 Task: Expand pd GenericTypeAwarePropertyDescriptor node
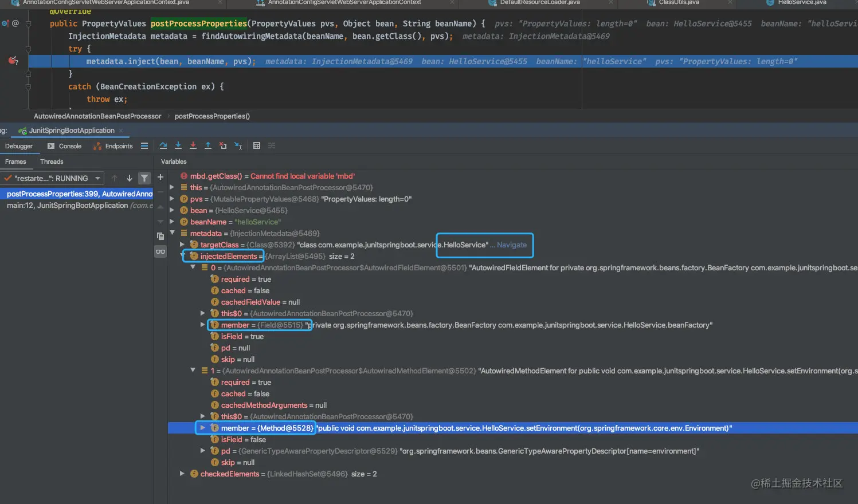pyautogui.click(x=202, y=451)
